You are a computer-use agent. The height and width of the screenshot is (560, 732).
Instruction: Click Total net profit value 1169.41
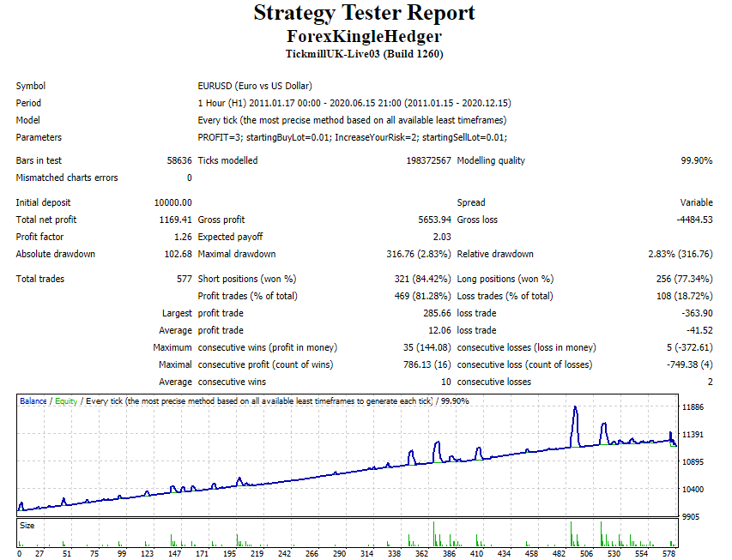176,220
